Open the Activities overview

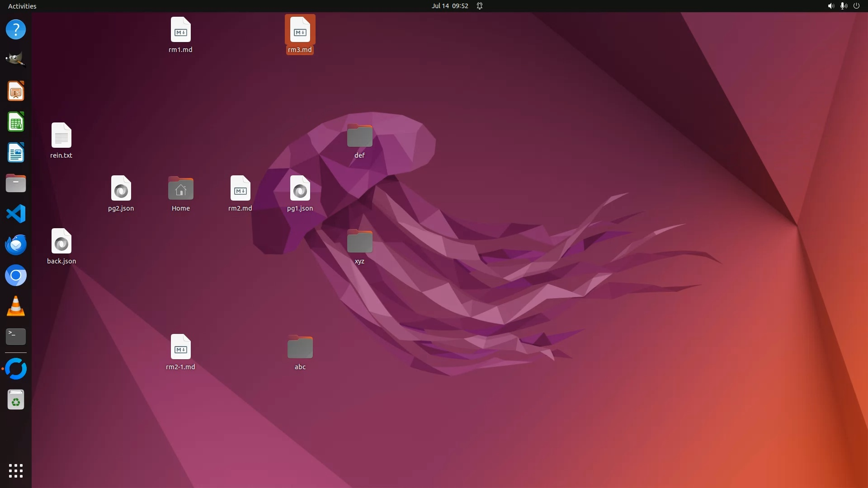(22, 6)
